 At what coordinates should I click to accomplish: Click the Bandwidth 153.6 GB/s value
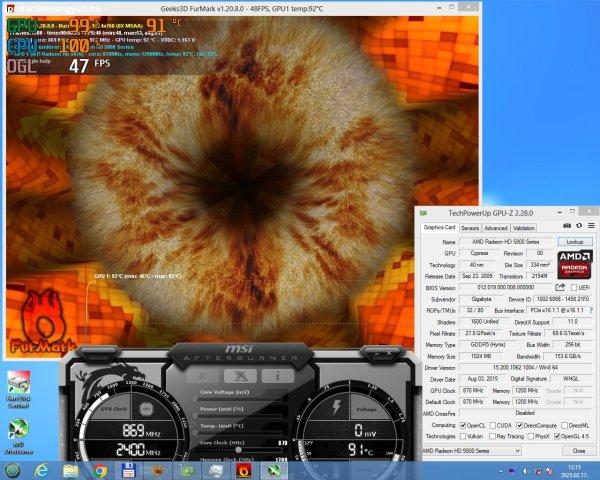click(x=567, y=356)
